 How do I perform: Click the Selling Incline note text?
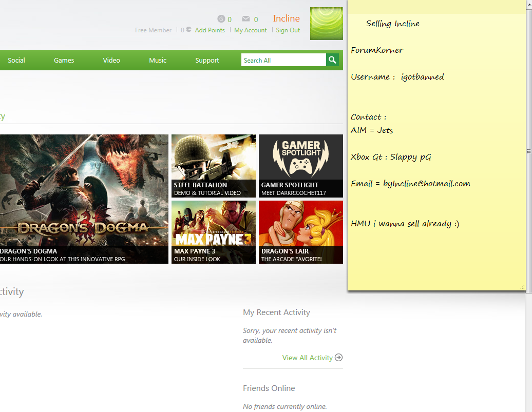392,24
